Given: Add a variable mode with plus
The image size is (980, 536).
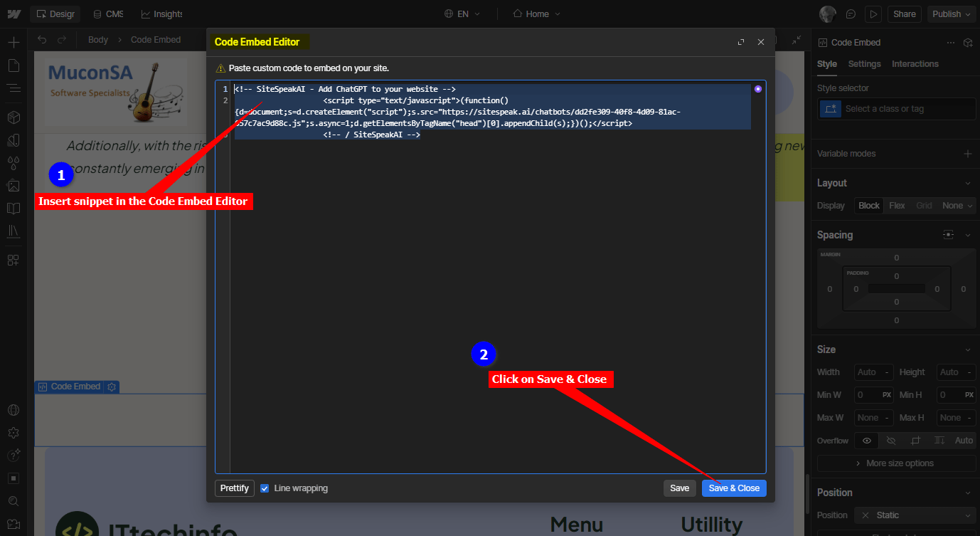Looking at the screenshot, I should (x=968, y=154).
